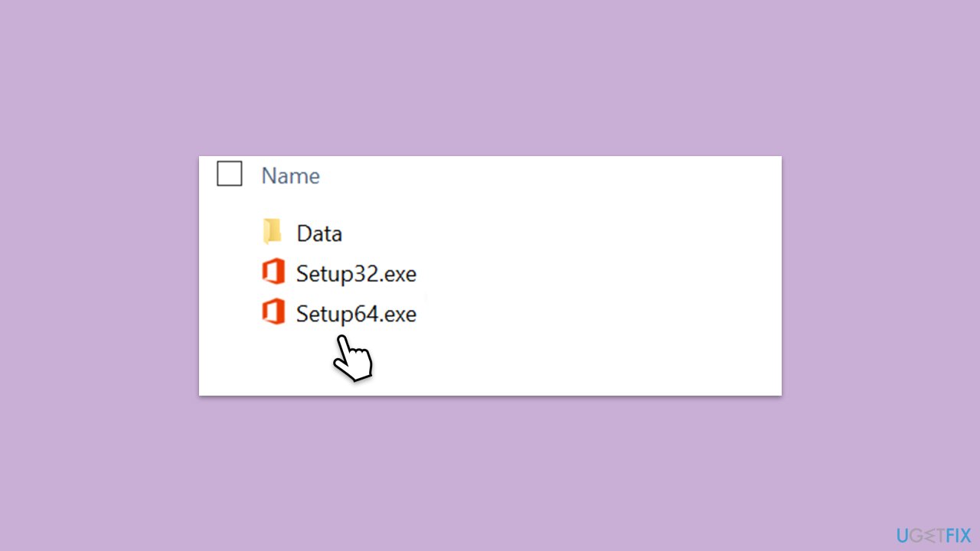Click the Data folder icon
Image resolution: width=980 pixels, height=551 pixels.
click(x=272, y=232)
